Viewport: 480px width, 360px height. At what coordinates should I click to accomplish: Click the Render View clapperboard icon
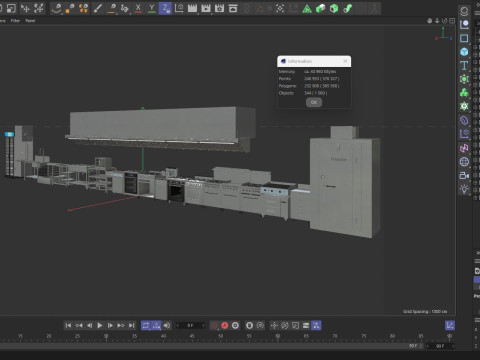coord(192,8)
